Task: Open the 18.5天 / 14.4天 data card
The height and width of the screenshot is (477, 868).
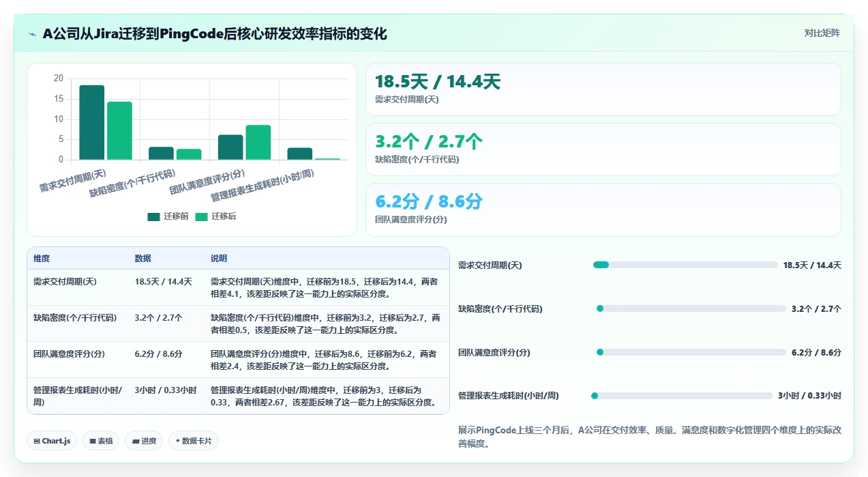Action: click(603, 89)
